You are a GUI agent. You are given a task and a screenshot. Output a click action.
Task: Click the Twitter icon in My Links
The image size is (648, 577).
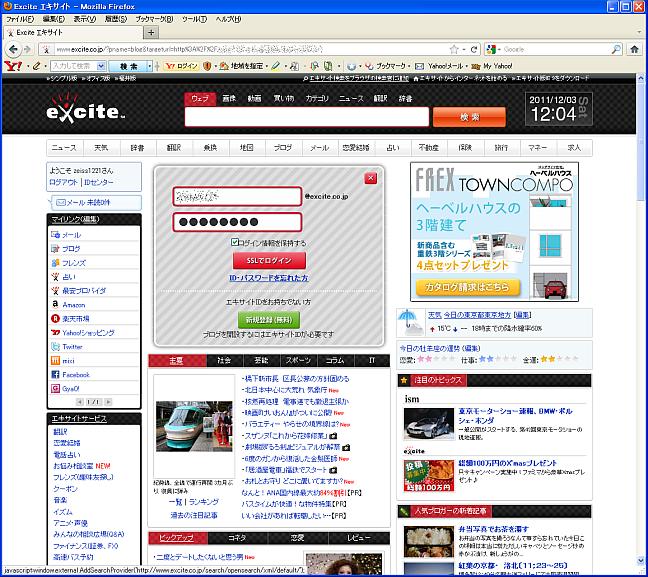55,347
